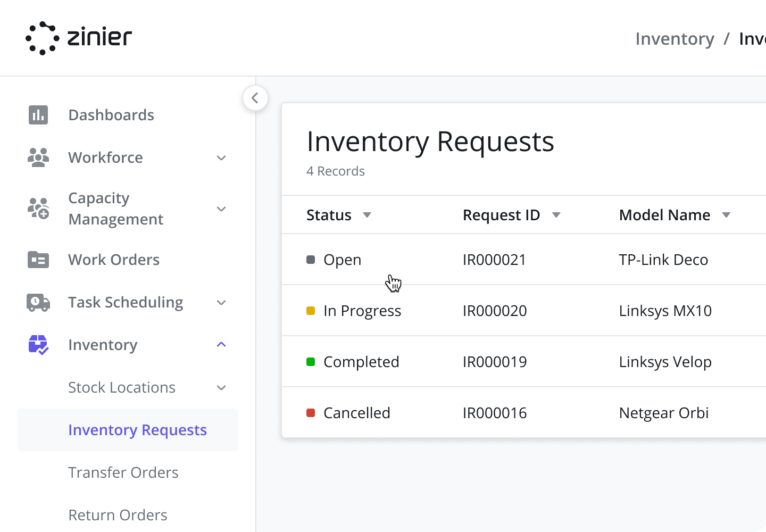Collapse the Inventory section chevron
The image size is (766, 532).
[221, 345]
